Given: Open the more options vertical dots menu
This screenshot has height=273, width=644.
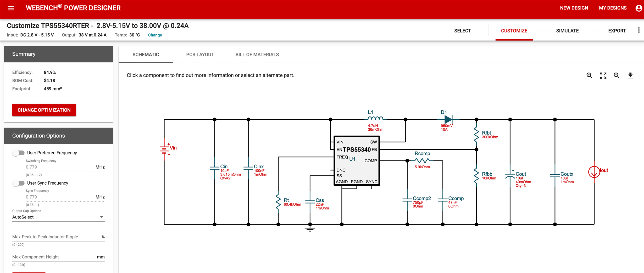Looking at the screenshot, I should point(639,30).
